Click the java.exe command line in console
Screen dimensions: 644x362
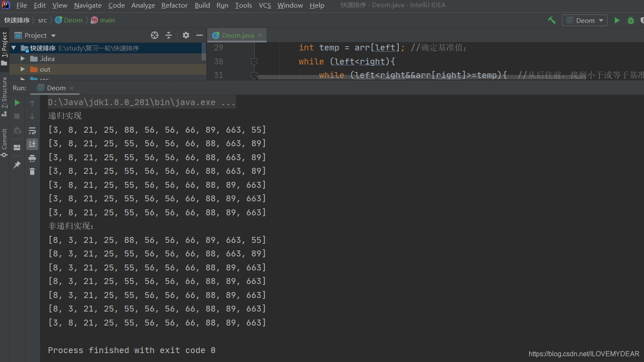click(142, 102)
